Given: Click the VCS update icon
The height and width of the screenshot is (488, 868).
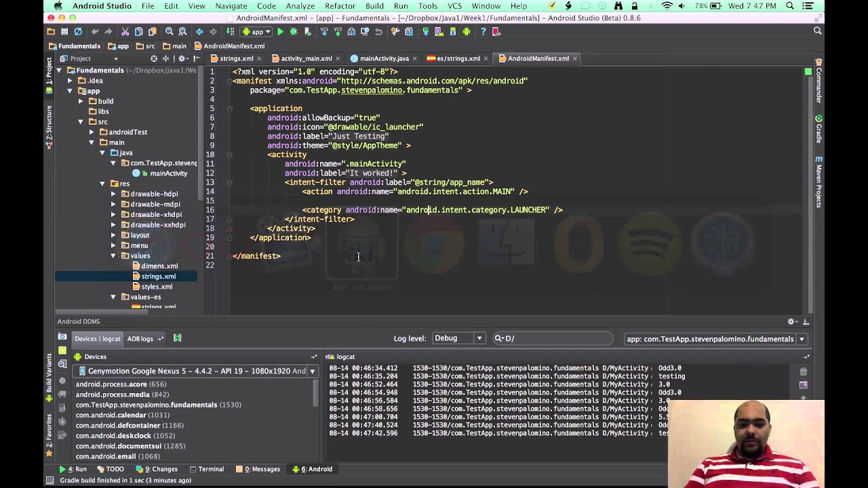Looking at the screenshot, I should (x=325, y=32).
